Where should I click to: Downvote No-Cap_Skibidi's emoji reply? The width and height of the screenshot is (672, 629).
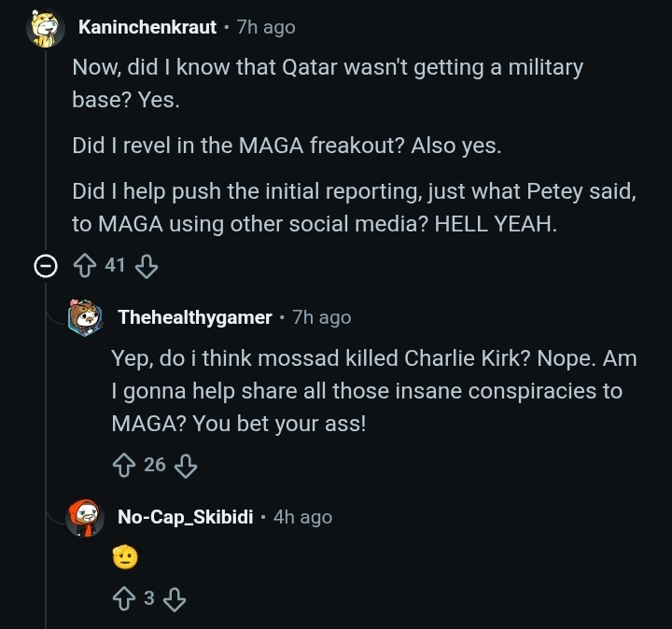(175, 599)
